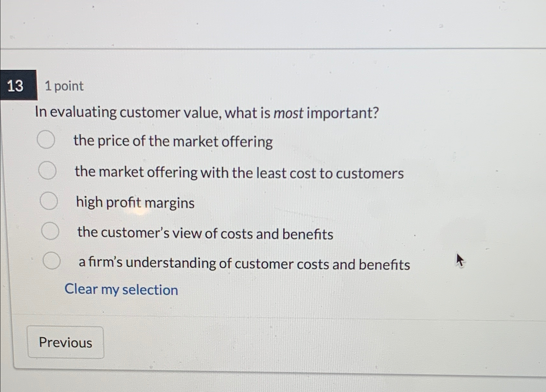Click the third radio button circle
Screen dimensions: 546x392
pos(49,201)
